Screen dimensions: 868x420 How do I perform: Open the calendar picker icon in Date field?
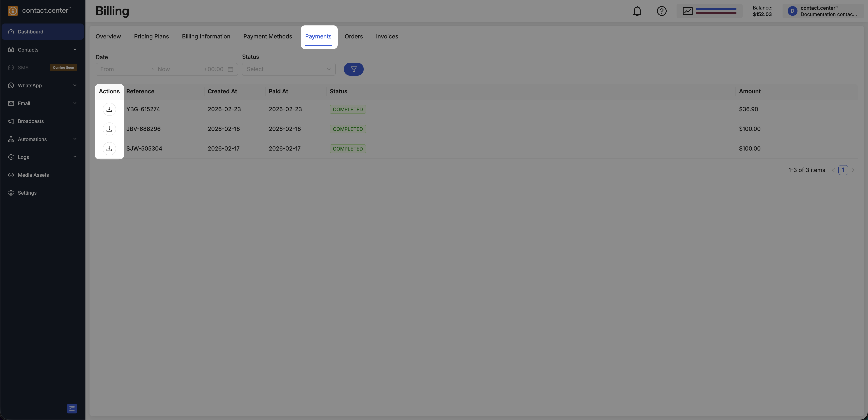tap(231, 69)
